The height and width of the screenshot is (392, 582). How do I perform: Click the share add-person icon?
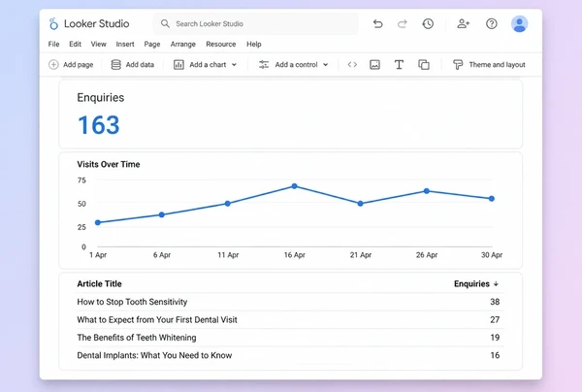pyautogui.click(x=463, y=23)
